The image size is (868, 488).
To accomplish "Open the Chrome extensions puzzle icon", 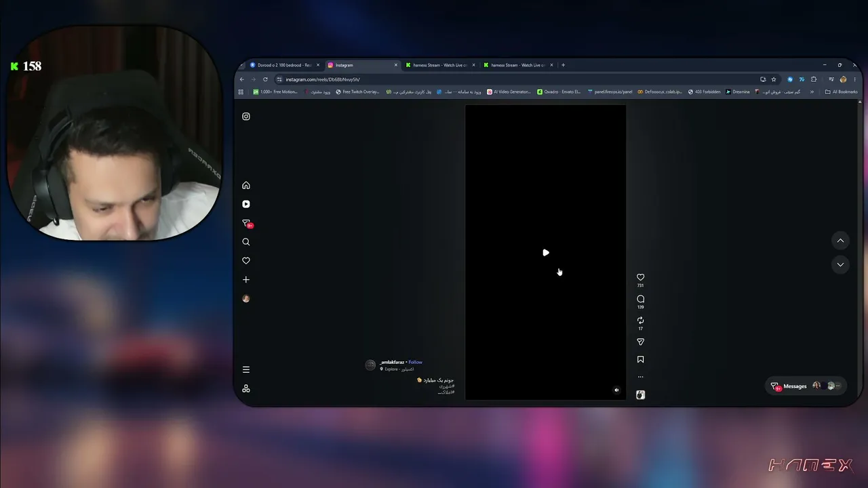I will click(814, 79).
